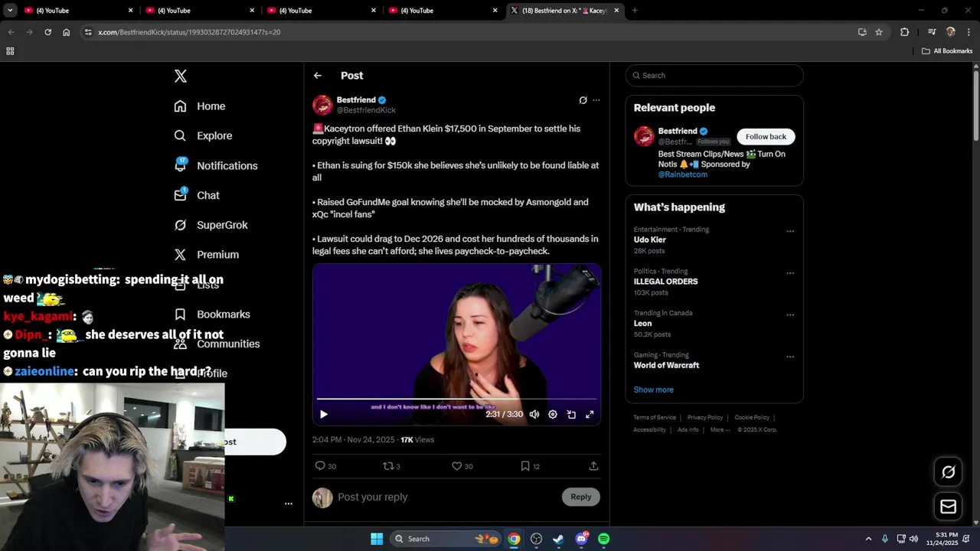980x551 pixels.
Task: Play the Kaceytron video
Action: point(324,414)
